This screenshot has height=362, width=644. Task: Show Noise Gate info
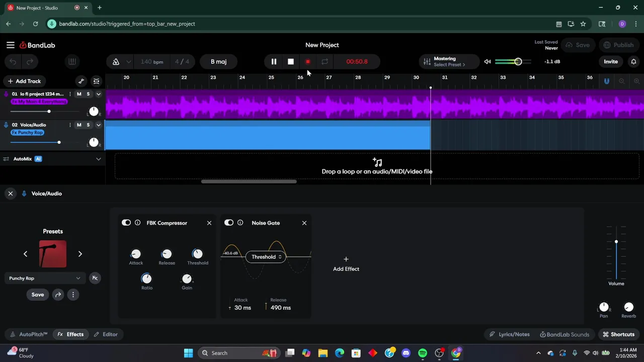click(x=240, y=223)
